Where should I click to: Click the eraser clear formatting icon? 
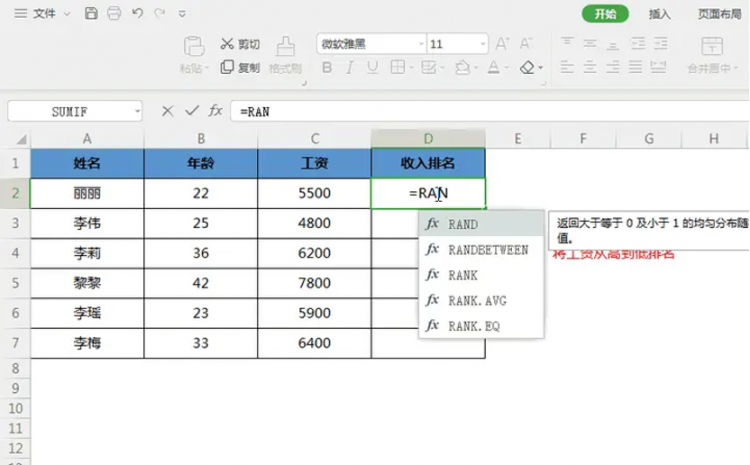pos(527,67)
